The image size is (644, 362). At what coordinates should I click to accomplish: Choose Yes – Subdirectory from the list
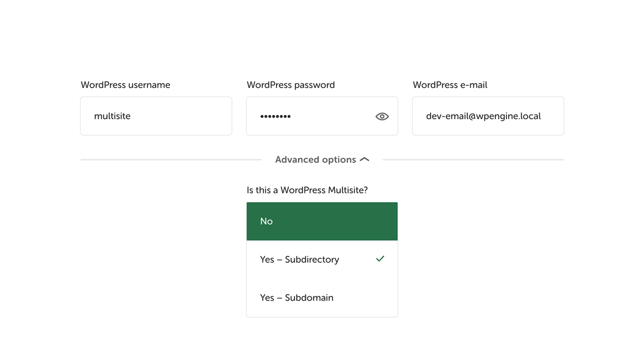pos(300,259)
